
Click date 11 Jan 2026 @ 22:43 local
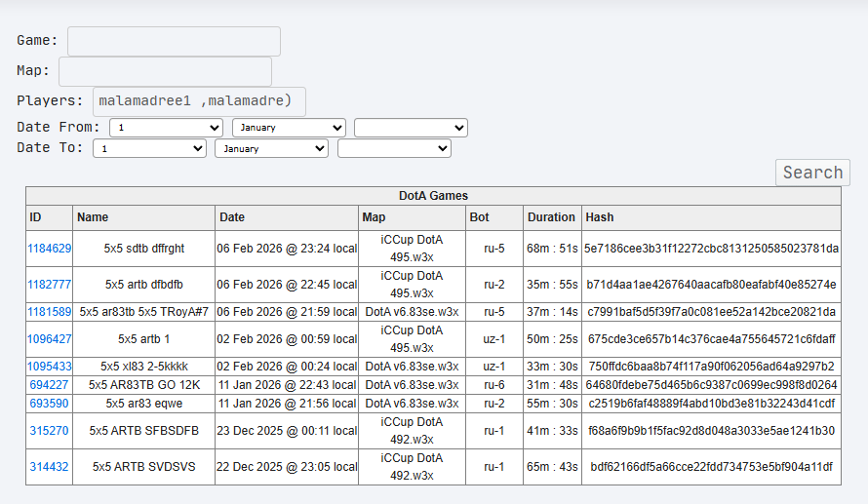(287, 385)
